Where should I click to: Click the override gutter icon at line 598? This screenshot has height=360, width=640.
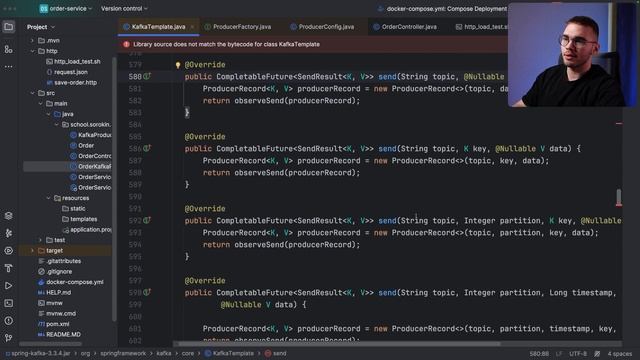click(147, 292)
